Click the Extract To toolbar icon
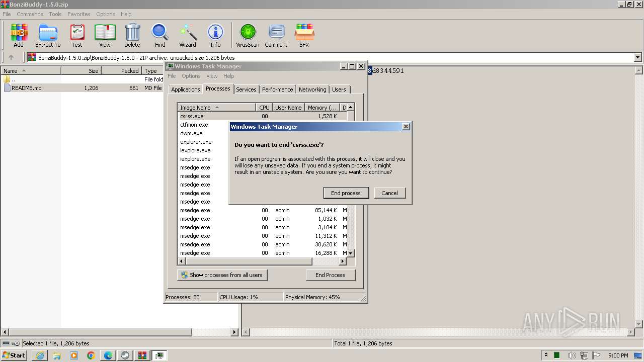Image resolution: width=644 pixels, height=362 pixels. tap(48, 35)
